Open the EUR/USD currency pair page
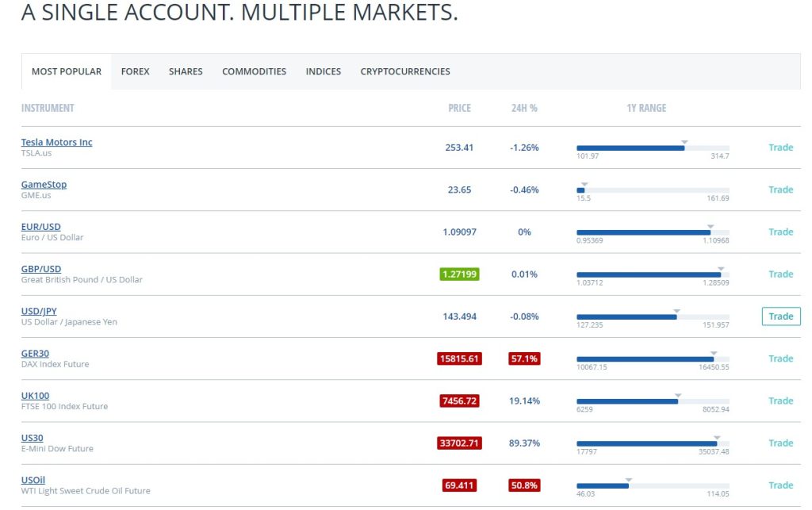The width and height of the screenshot is (812, 510). coord(41,226)
